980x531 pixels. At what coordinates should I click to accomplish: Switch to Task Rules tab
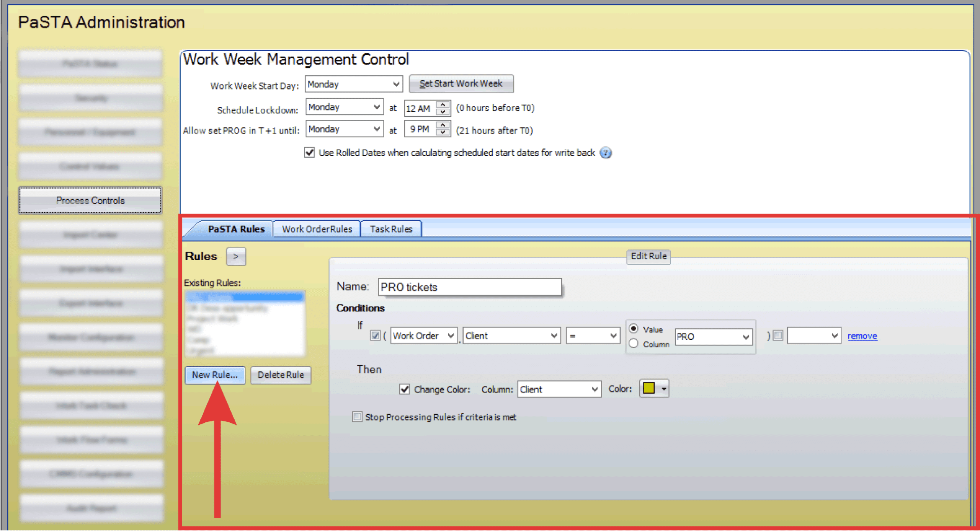[391, 229]
